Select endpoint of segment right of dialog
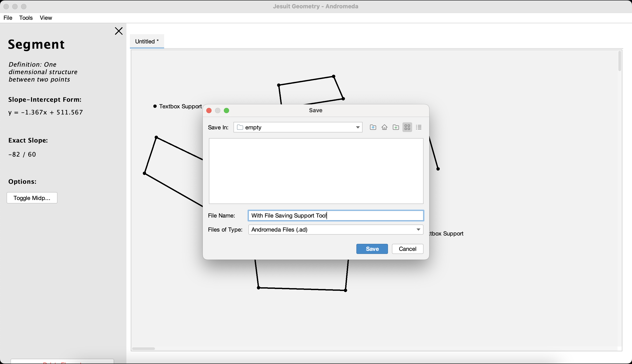Viewport: 632px width, 364px height. [438, 169]
